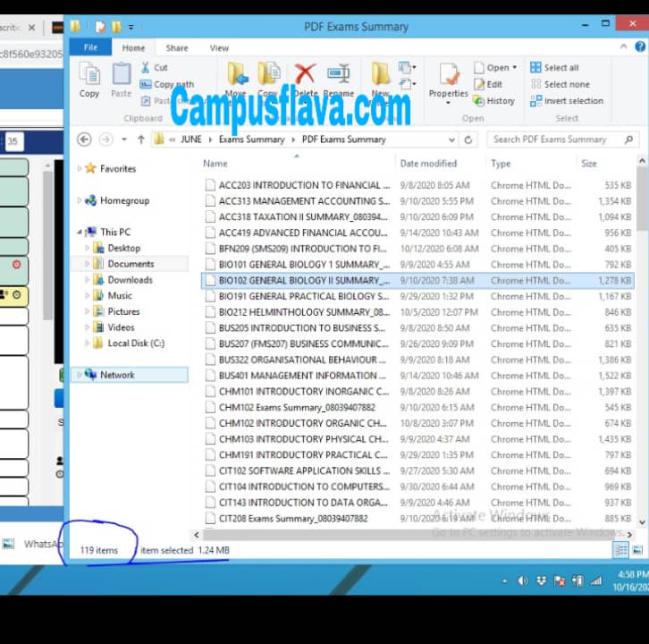Click the volume speaker tray icon

pyautogui.click(x=523, y=581)
